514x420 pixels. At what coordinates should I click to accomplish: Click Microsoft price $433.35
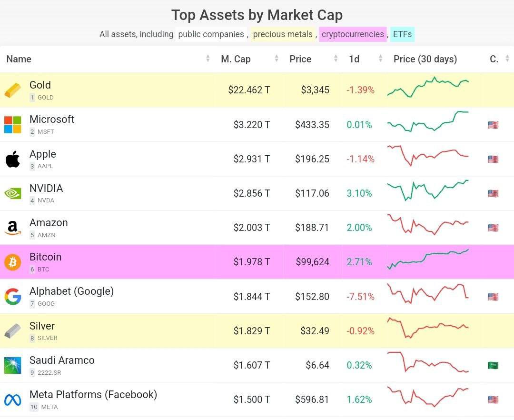tap(312, 125)
